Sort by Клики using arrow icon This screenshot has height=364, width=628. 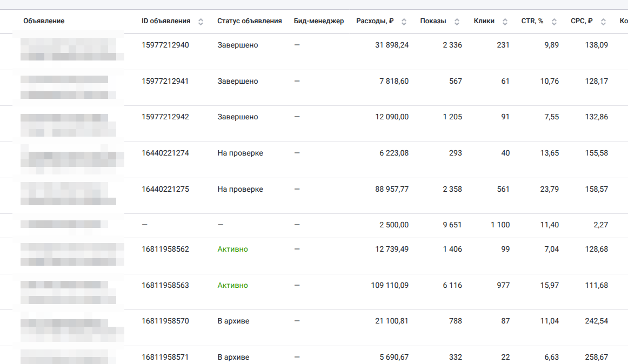505,22
